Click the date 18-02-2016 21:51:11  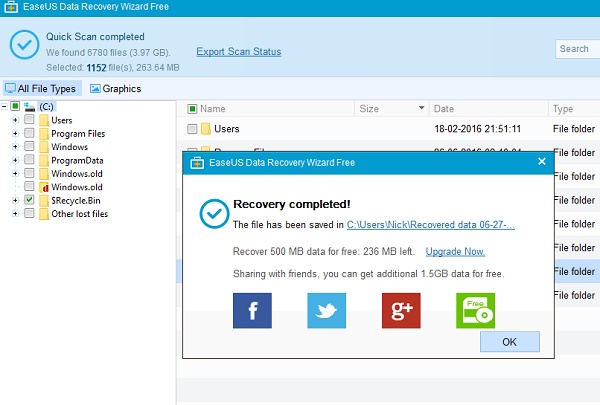click(478, 129)
